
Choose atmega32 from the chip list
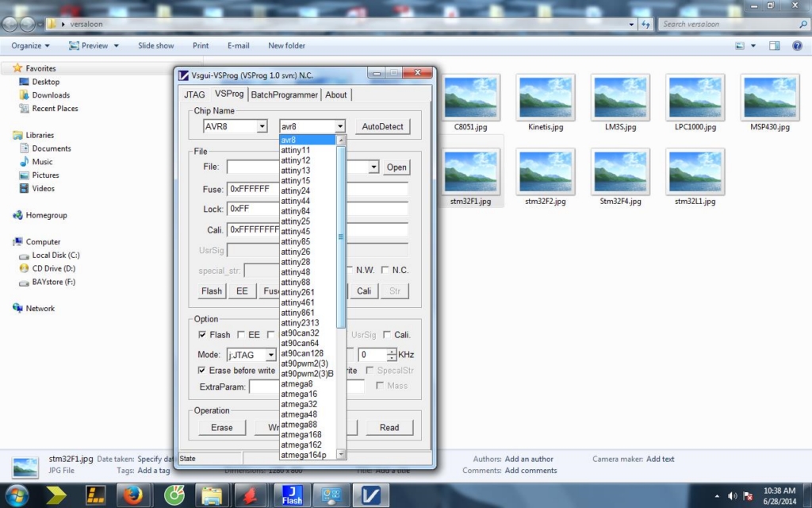click(x=299, y=404)
